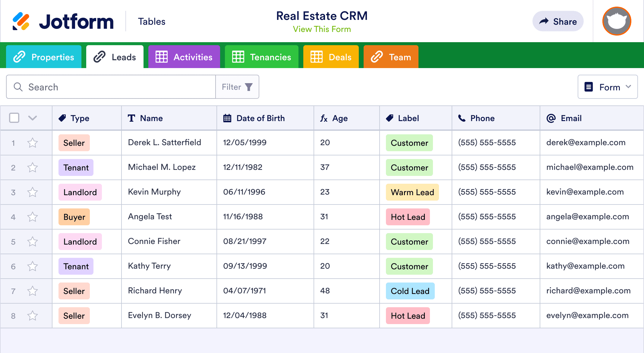This screenshot has height=353, width=644.
Task: Click the phone icon in the Phone header
Action: coord(462,118)
